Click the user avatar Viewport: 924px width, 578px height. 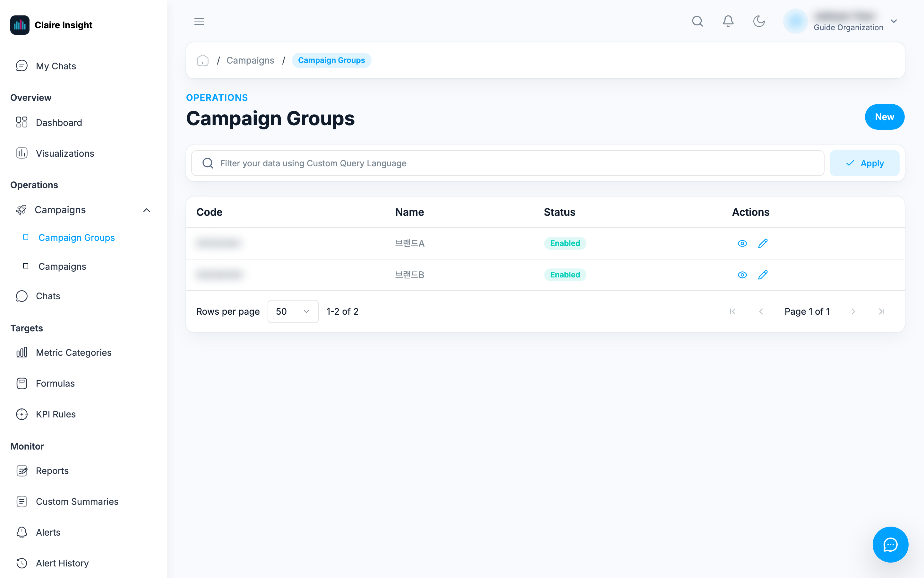pyautogui.click(x=795, y=22)
